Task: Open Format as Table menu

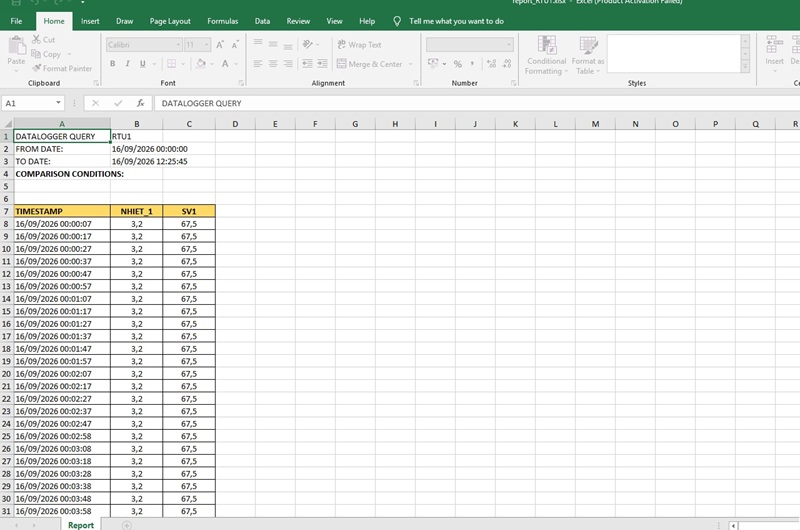Action: 588,55
